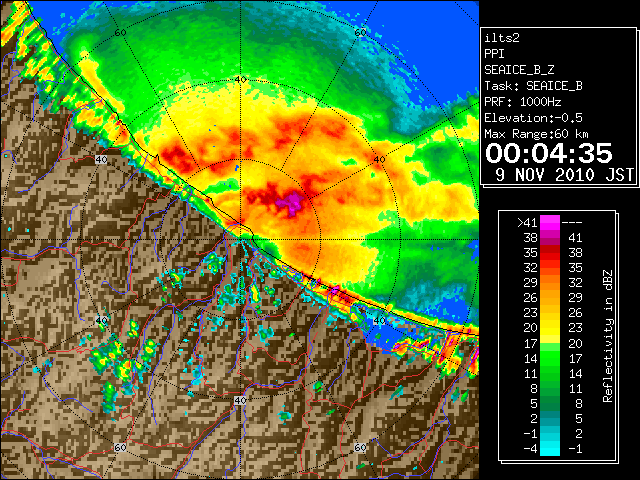Click the radar site at range-ring center
Viewport: 640px width, 480px height.
[x=240, y=240]
